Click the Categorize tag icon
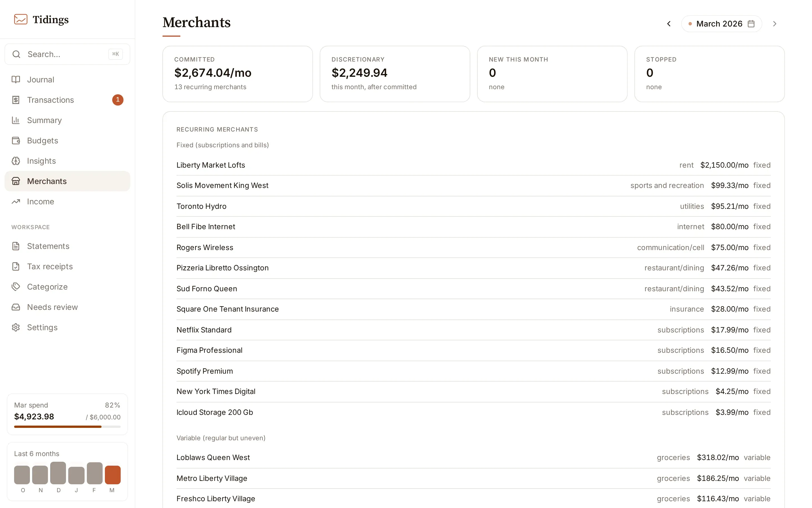812x508 pixels. [16, 287]
